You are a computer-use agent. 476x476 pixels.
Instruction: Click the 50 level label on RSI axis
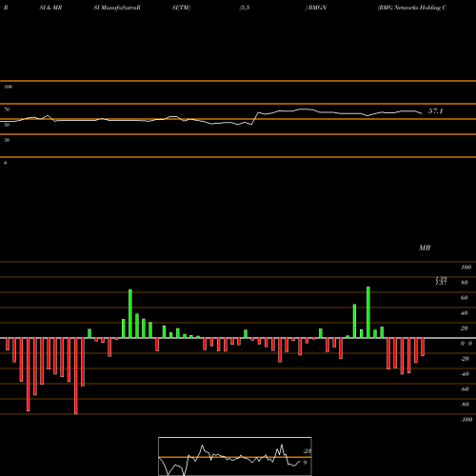tap(7, 125)
